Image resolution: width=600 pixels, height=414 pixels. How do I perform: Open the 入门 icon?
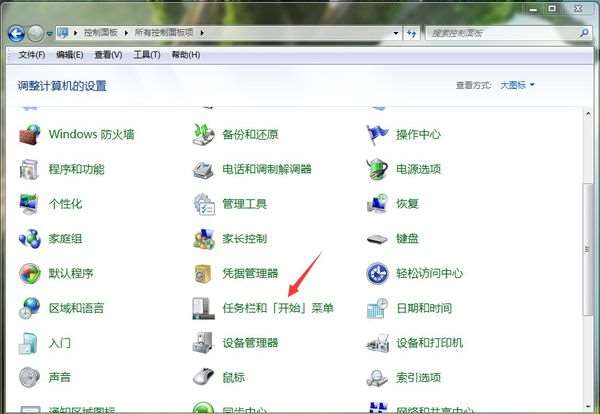tap(29, 343)
